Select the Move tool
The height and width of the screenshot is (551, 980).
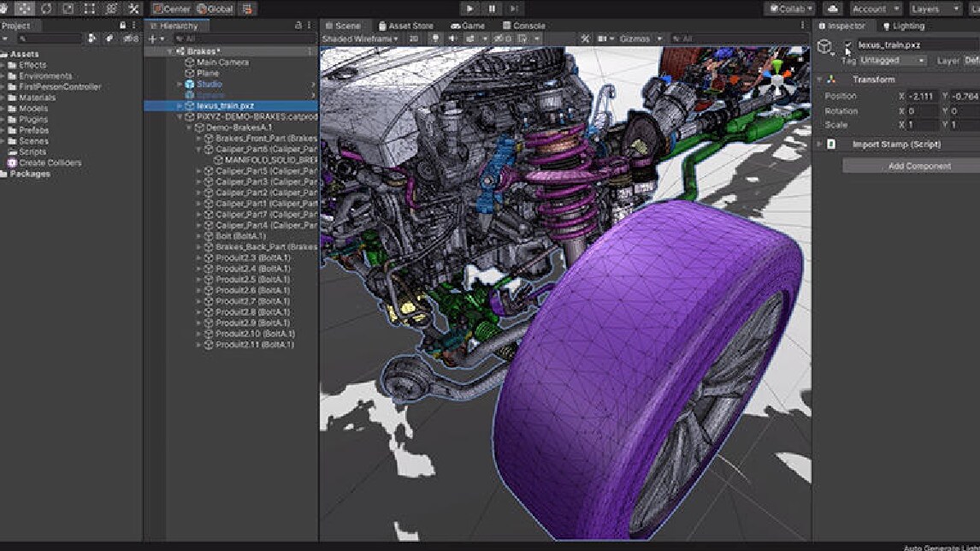pyautogui.click(x=23, y=8)
